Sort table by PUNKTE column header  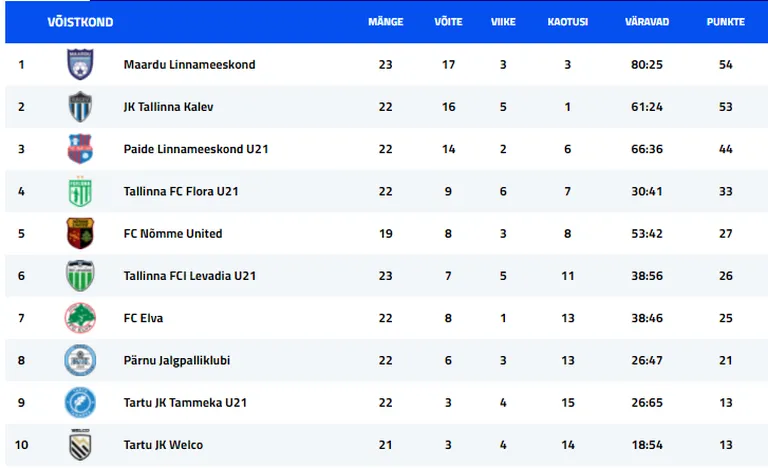coord(725,22)
